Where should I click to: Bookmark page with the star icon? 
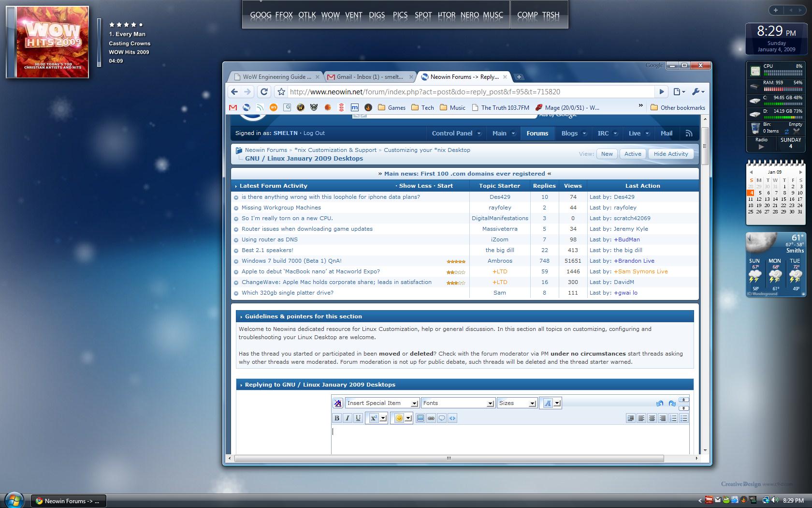click(x=281, y=91)
